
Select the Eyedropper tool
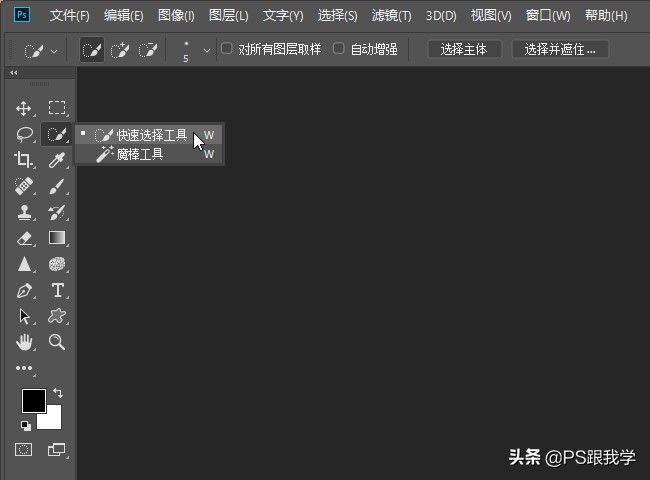[x=57, y=160]
